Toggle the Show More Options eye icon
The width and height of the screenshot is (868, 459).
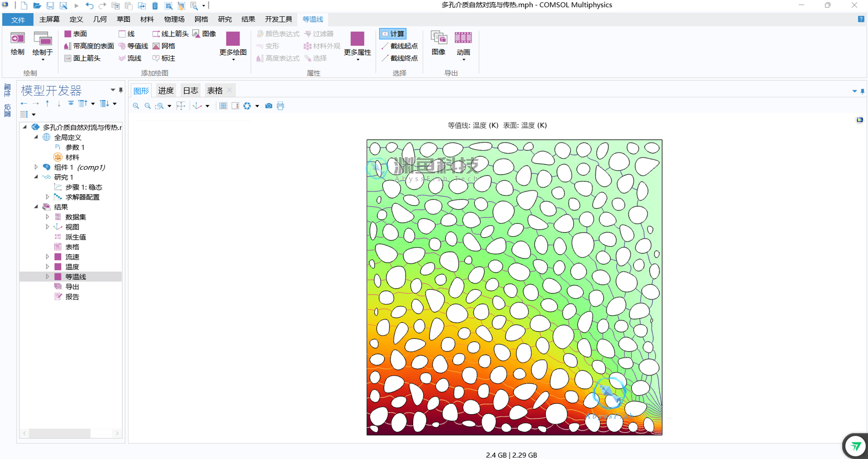tap(71, 103)
